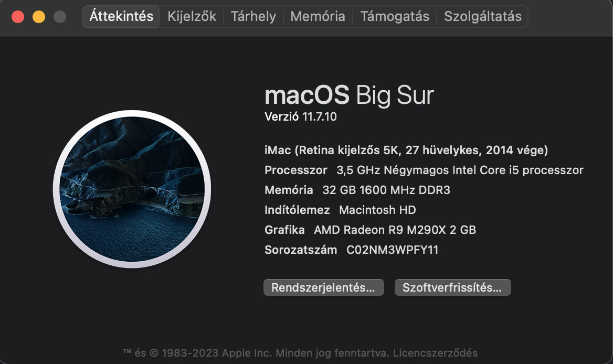
Task: Click the macOS Big Sur heading
Action: pos(349,95)
